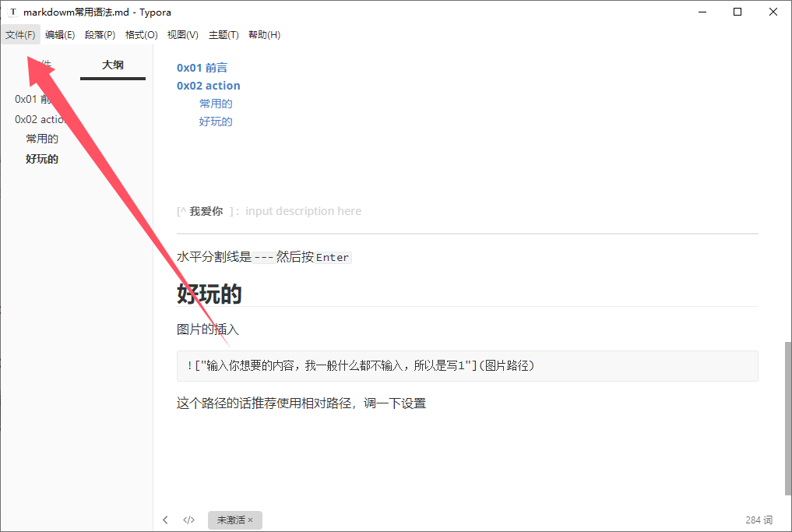Click the vertical scrollbar thumb
Image resolution: width=792 pixels, height=532 pixels.
tap(787, 417)
